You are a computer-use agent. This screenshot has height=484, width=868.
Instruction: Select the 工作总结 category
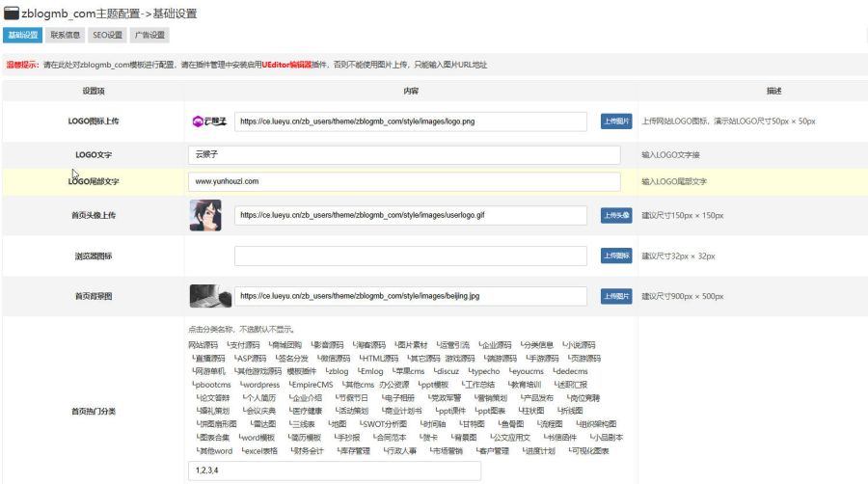[479, 385]
